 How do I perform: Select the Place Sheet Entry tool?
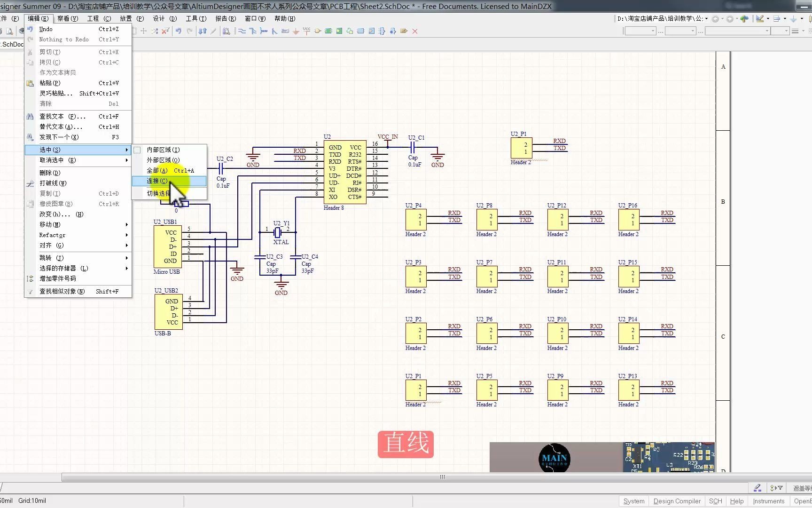pyautogui.click(x=339, y=31)
